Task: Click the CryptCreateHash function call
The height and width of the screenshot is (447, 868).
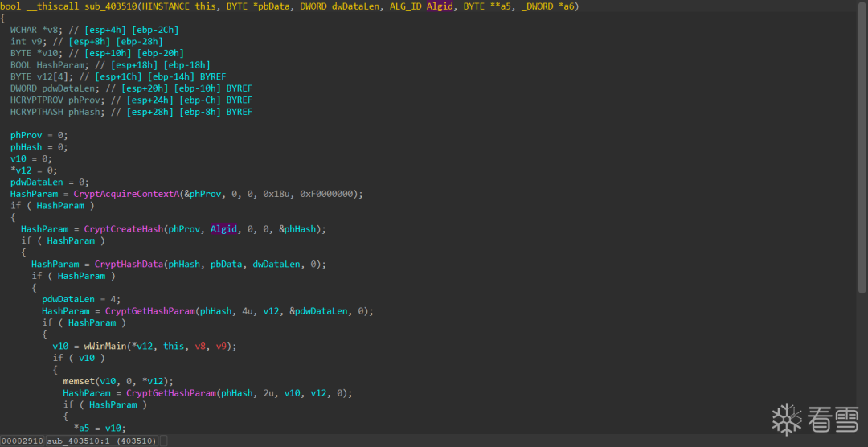Action: (x=124, y=229)
